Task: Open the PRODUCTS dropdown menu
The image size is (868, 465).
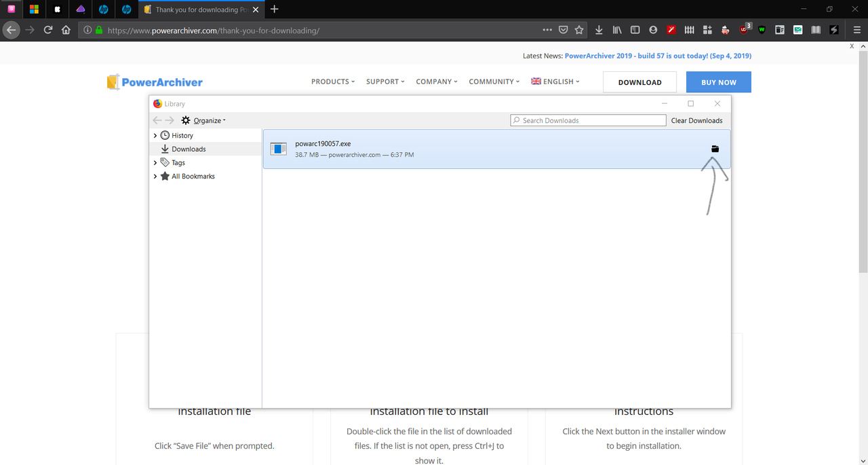Action: [333, 81]
